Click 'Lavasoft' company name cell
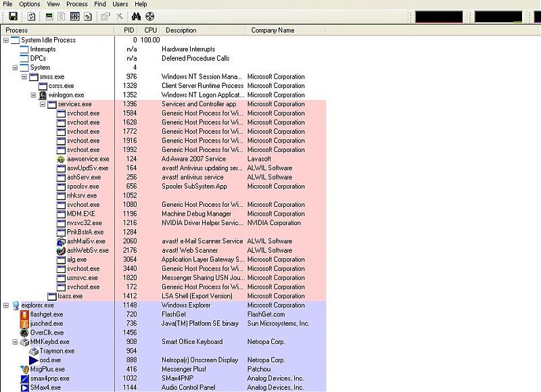Screen dimensions: 541x392 [259, 159]
